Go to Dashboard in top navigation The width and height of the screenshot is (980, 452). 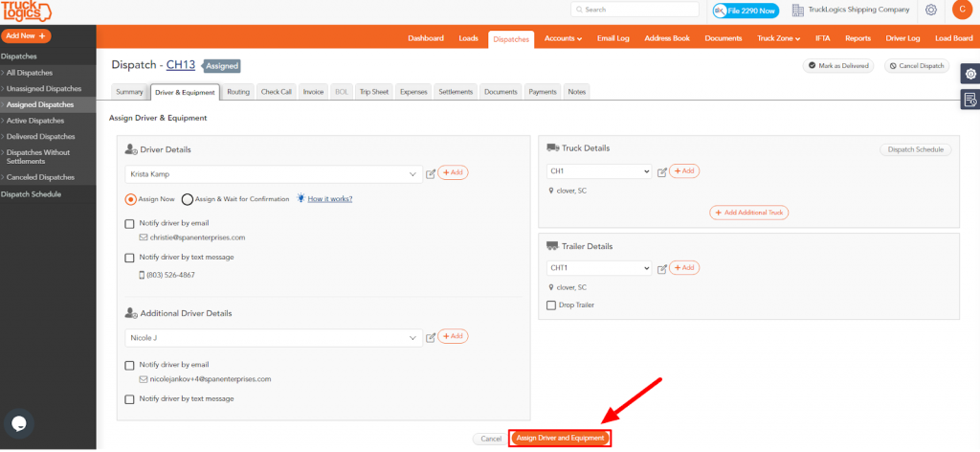426,38
